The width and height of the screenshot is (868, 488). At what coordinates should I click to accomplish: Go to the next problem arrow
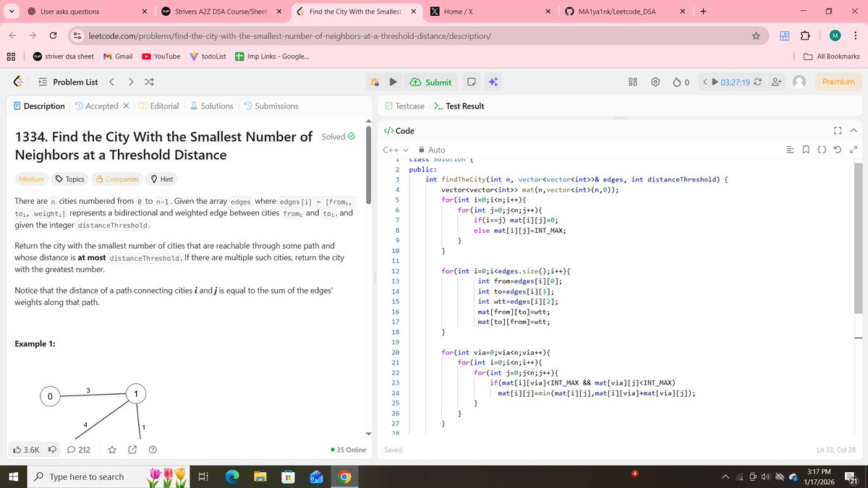[x=132, y=82]
